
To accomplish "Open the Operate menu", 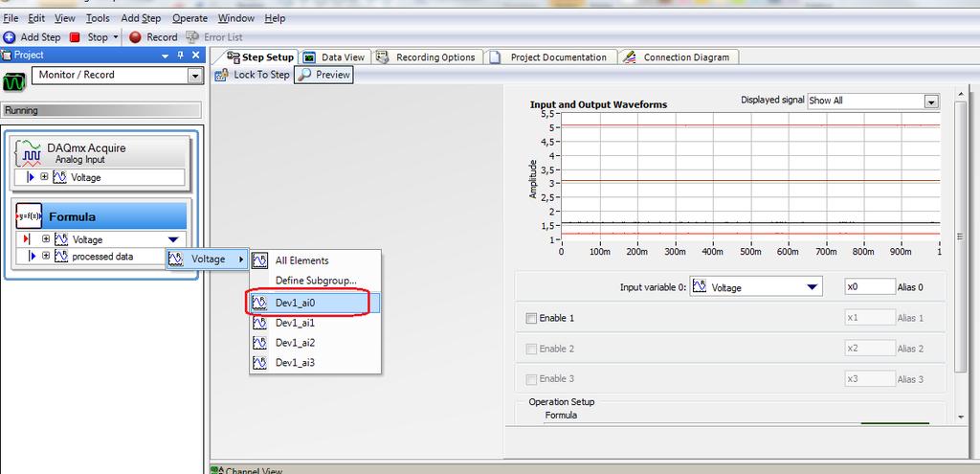I will point(189,19).
